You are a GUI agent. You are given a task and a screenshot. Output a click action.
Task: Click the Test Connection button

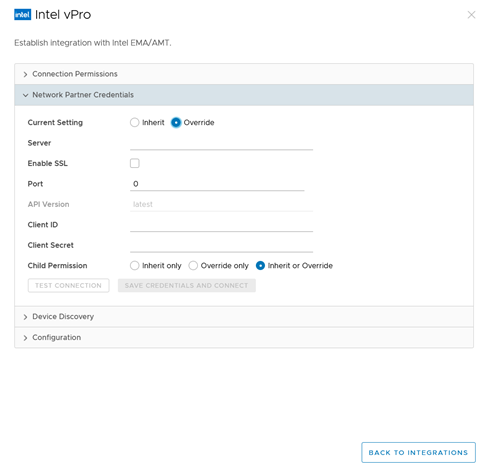(x=68, y=286)
